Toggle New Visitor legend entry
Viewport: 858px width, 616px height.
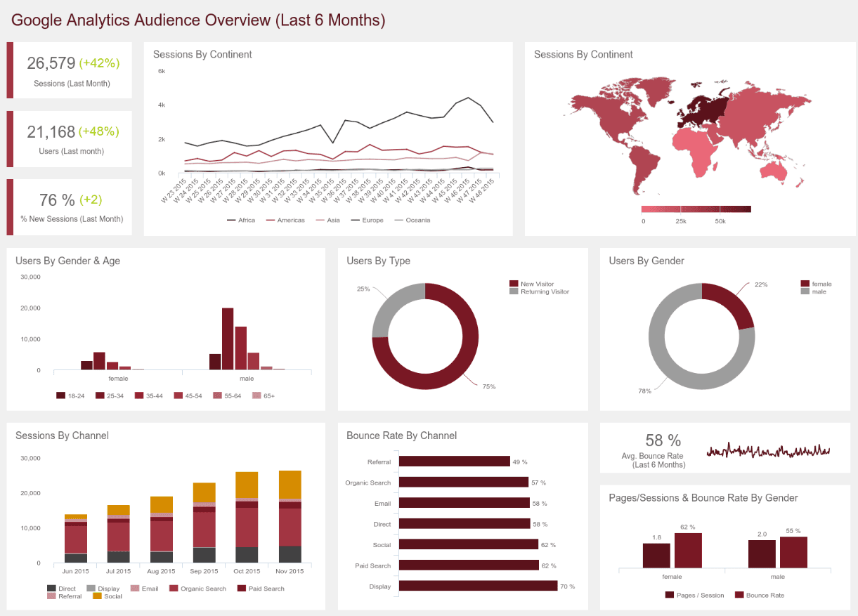tap(532, 284)
